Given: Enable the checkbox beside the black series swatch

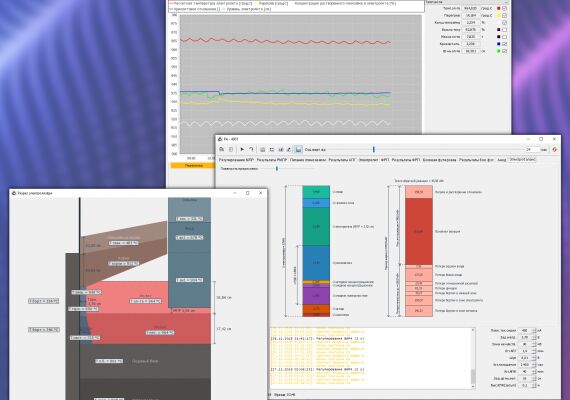Looking at the screenshot, I should coord(504,37).
